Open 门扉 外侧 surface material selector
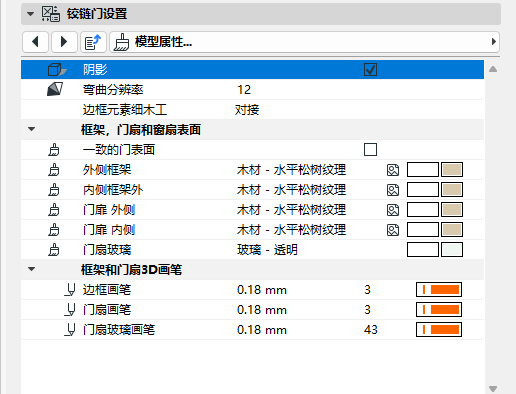The image size is (516, 394). [x=291, y=210]
